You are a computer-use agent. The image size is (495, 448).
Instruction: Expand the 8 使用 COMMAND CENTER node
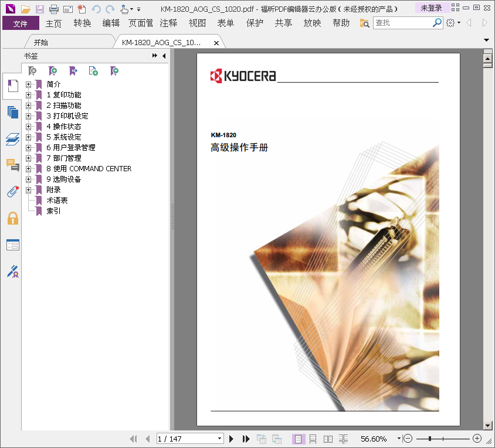point(28,169)
